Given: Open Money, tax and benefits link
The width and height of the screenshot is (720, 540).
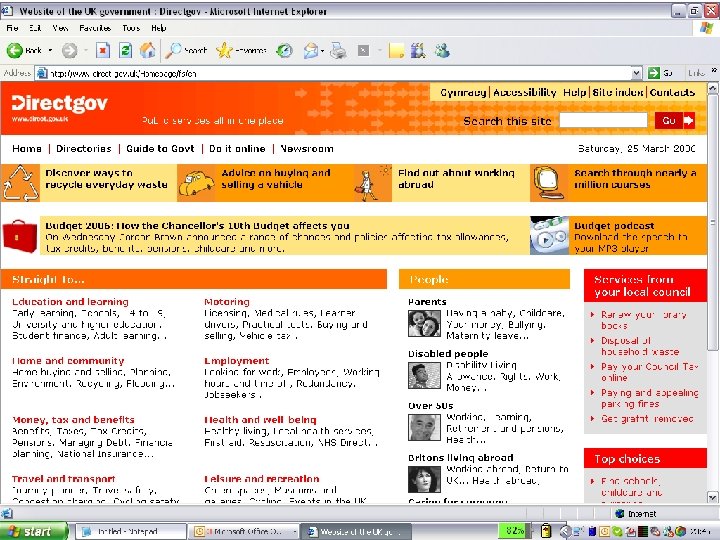Looking at the screenshot, I should (73, 420).
